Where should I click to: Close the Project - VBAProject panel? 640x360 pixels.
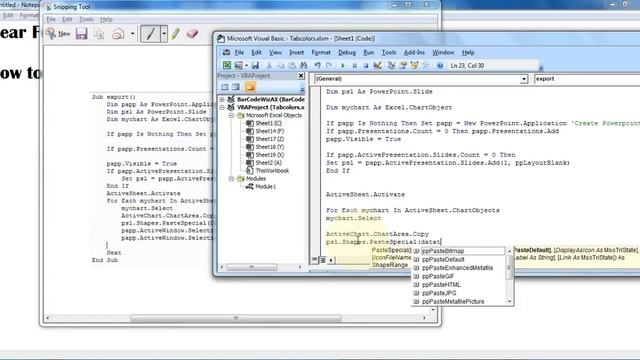(x=301, y=76)
